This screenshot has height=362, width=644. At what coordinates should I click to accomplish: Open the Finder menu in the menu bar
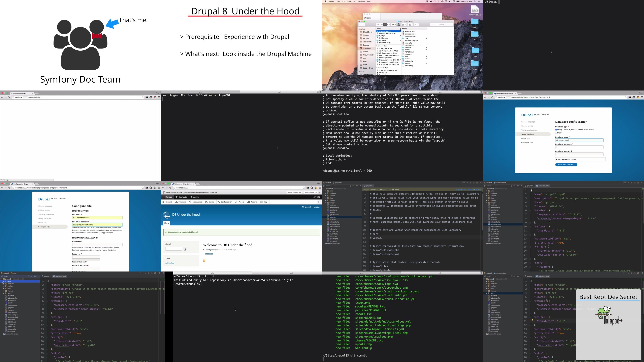coord(331,1)
